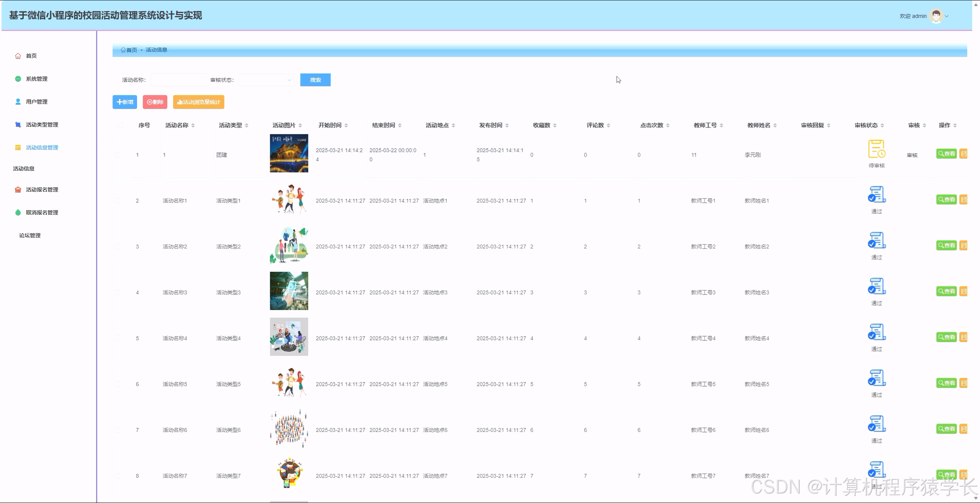Click the 系统管理 sidebar icon
980x503 pixels.
tap(18, 79)
